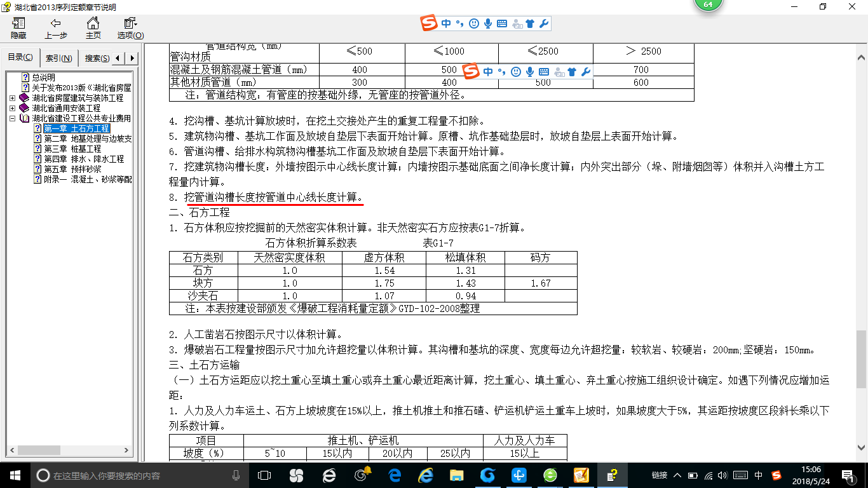The width and height of the screenshot is (868, 488).
Task: Open the green 360 browser on the taskbar
Action: point(550,475)
